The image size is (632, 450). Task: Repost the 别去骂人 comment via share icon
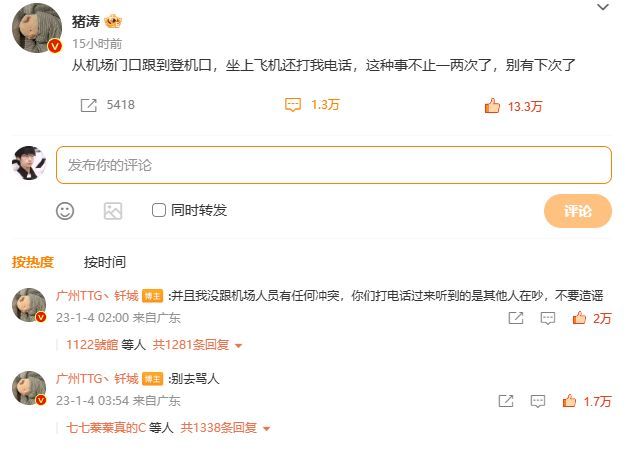click(506, 401)
